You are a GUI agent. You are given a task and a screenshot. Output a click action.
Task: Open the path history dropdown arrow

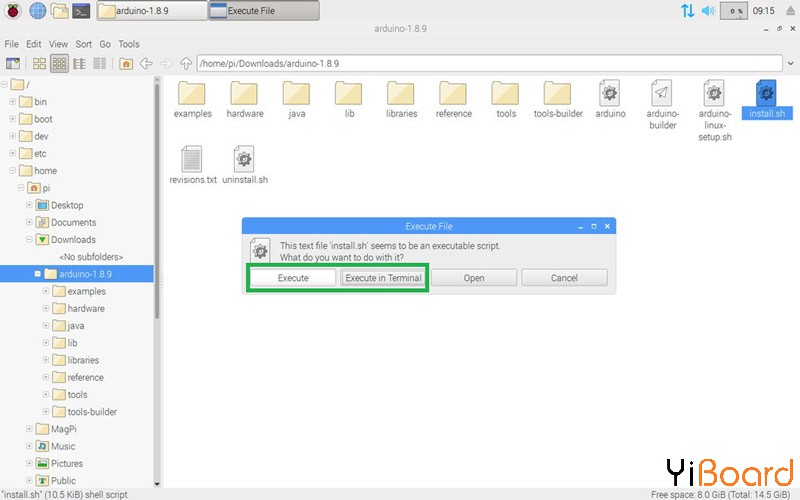coord(790,64)
